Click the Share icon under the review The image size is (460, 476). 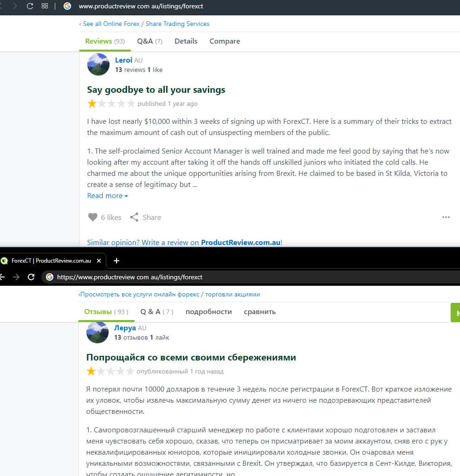tap(134, 217)
